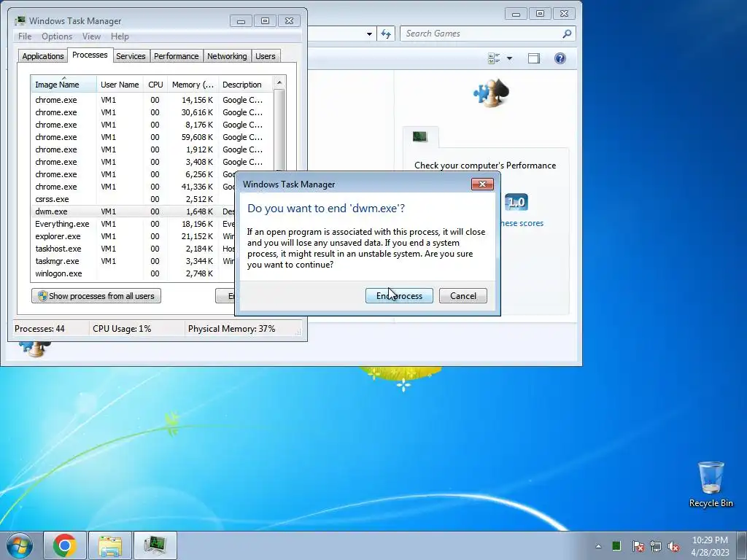Open Windows Explorer from the taskbar
Screen dimensions: 747x560
pyautogui.click(x=110, y=545)
